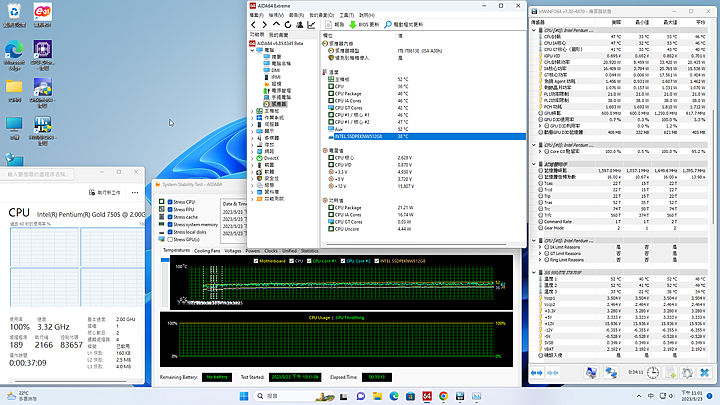Close sensors with HWiNFO blue X icon
The image size is (720, 405).
pyautogui.click(x=704, y=372)
